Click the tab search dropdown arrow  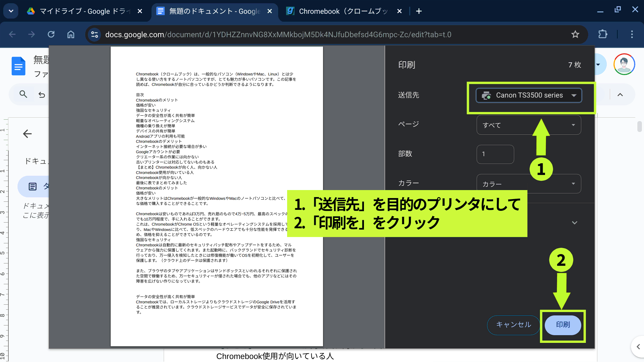(x=11, y=11)
